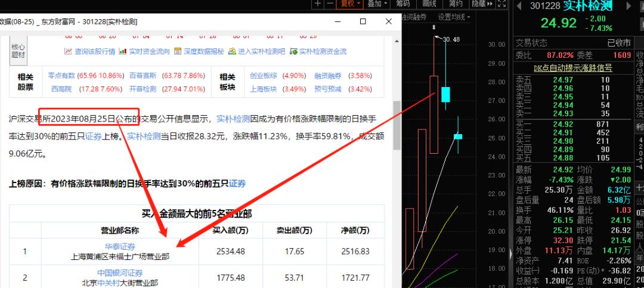The image size is (644, 288).
Task: Open the 进入实朴检测吧 link
Action: (262, 51)
